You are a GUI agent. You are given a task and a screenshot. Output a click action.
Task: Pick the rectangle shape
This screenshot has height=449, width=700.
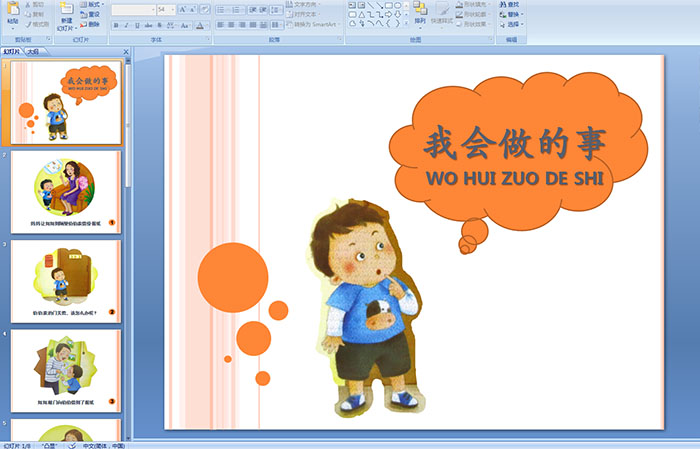[x=389, y=5]
